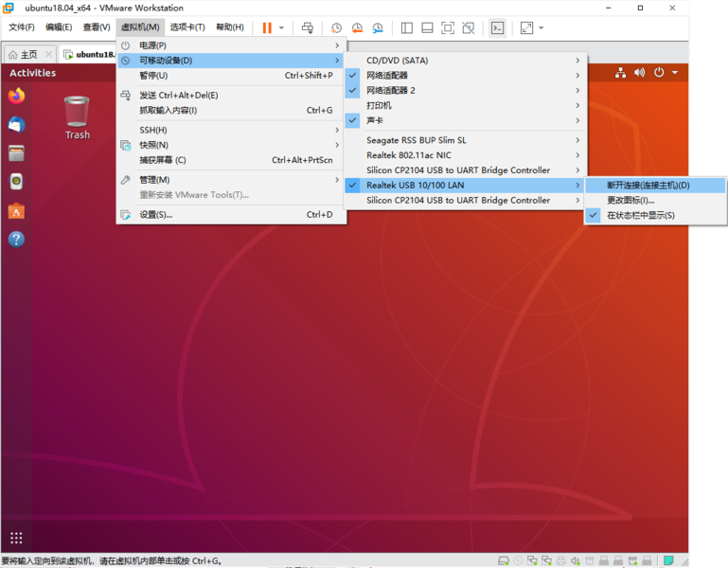Expand the 电源(P) submenu
The width and height of the screenshot is (728, 568).
pyautogui.click(x=231, y=45)
